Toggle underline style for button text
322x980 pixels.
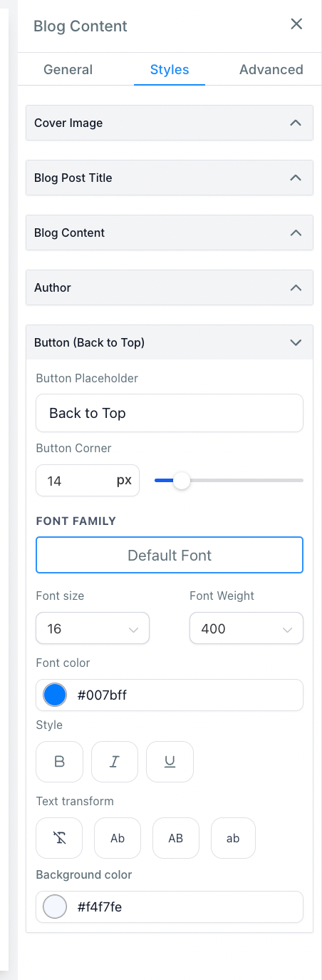coord(170,762)
